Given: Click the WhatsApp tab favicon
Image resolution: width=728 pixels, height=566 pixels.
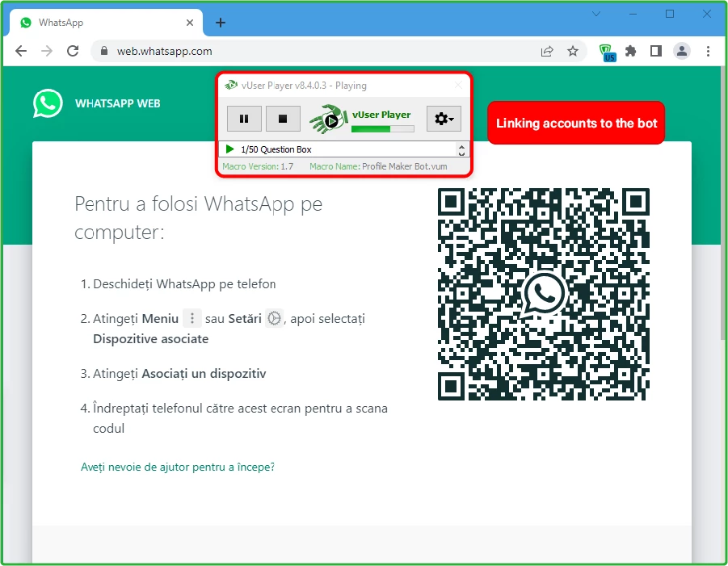Looking at the screenshot, I should pos(26,23).
